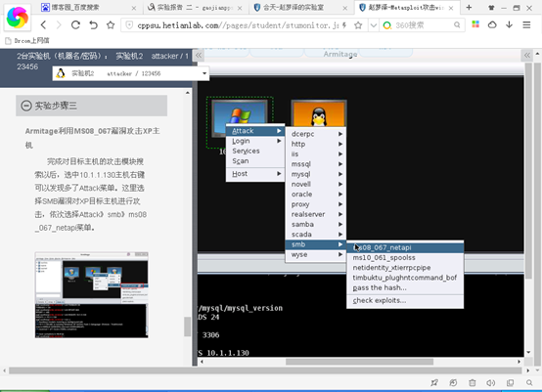Open the browser hamburger menu
Image resolution: width=542 pixels, height=392 pixels.
point(526,24)
